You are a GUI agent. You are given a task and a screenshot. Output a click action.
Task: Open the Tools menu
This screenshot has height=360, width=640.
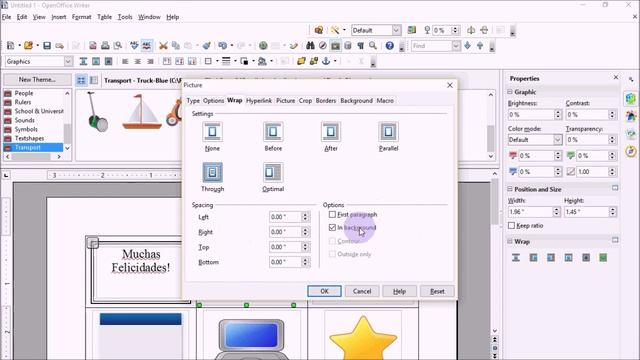point(125,17)
